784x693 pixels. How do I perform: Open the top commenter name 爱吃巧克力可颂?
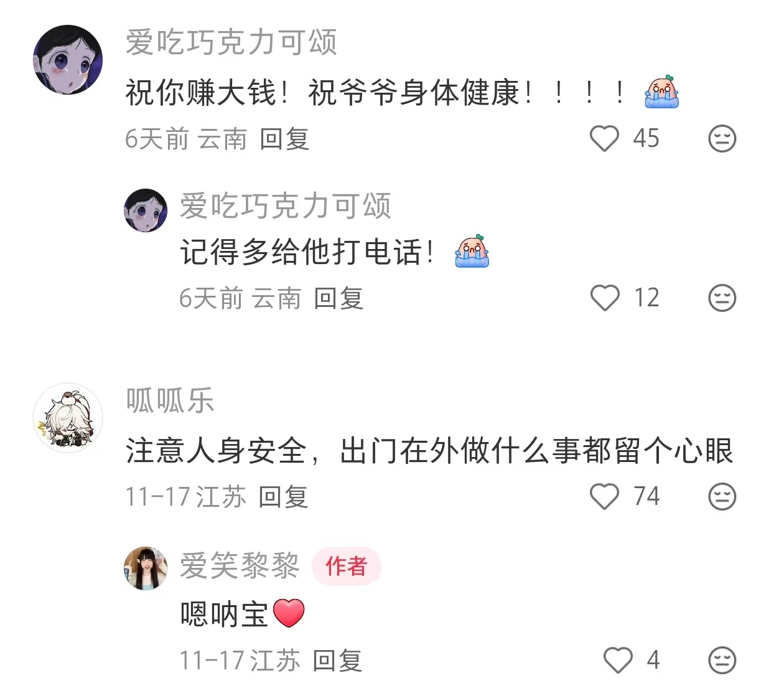coord(231,43)
